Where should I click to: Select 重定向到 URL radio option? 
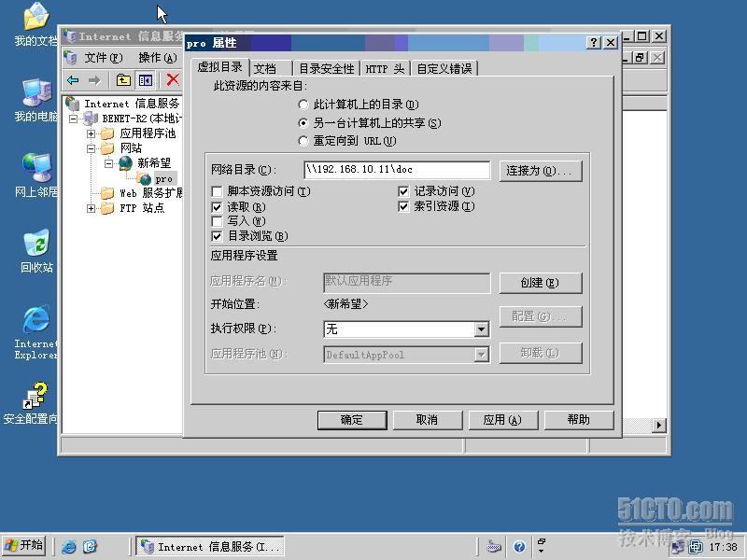[303, 141]
